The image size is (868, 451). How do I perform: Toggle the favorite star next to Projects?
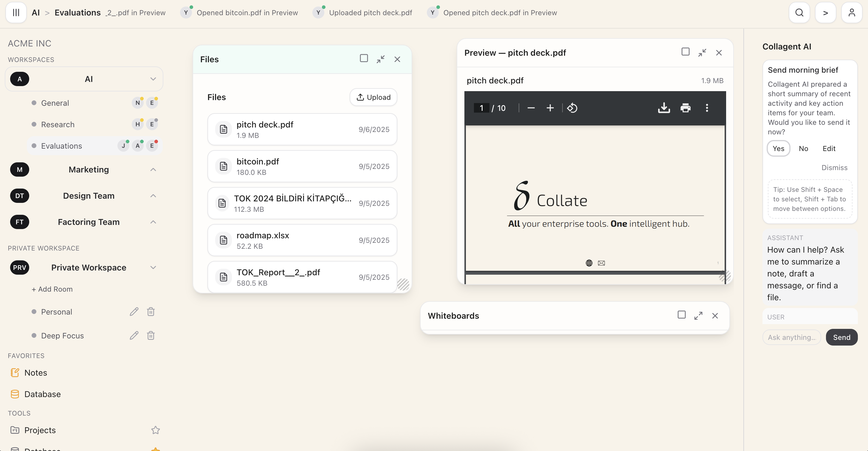coord(155,430)
